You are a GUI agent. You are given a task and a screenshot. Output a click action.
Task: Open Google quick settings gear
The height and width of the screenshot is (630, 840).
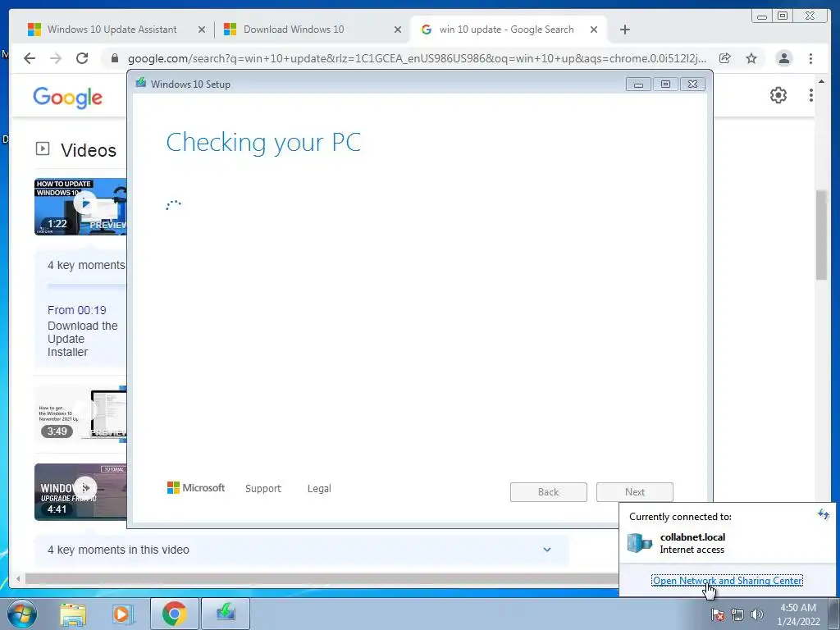(778, 95)
